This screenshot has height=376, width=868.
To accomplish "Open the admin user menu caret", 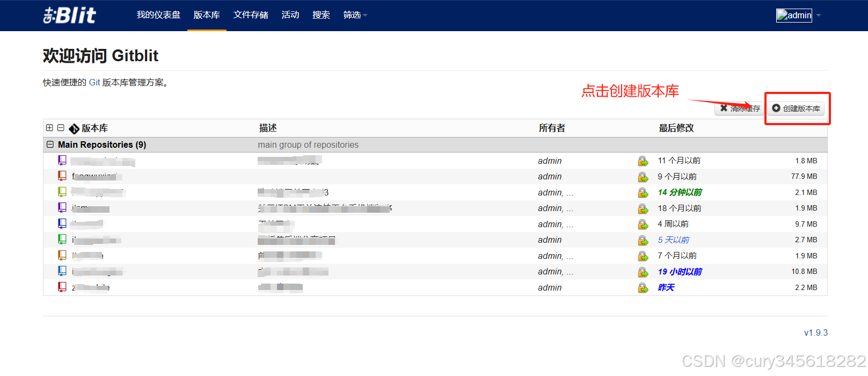I will pos(819,16).
